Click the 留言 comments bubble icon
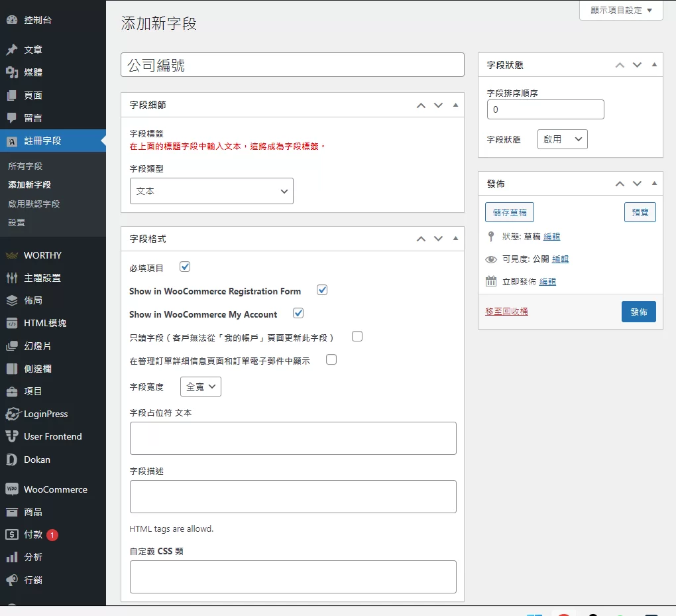Screen dimensions: 676x616 point(12,118)
